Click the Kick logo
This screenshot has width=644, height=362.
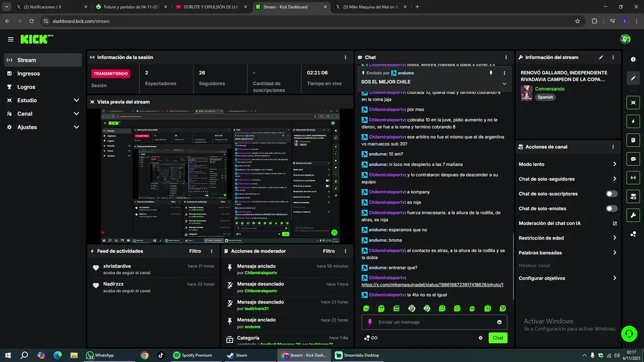point(36,39)
